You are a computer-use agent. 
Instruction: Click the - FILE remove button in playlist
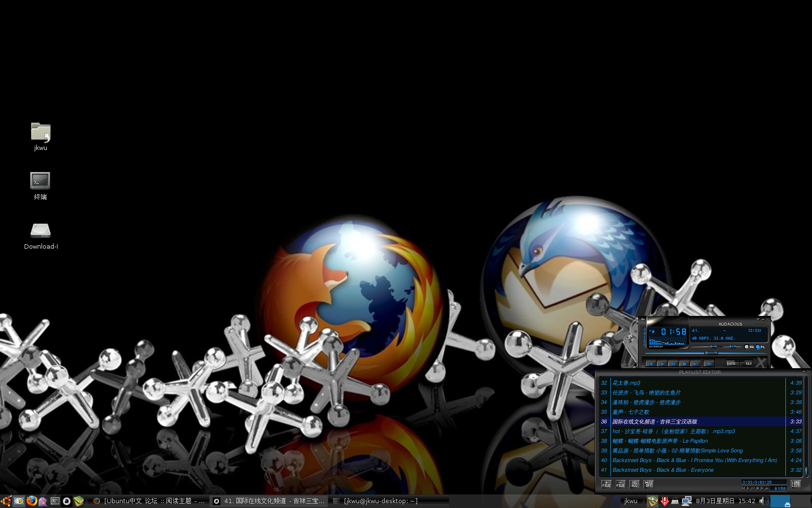[621, 484]
